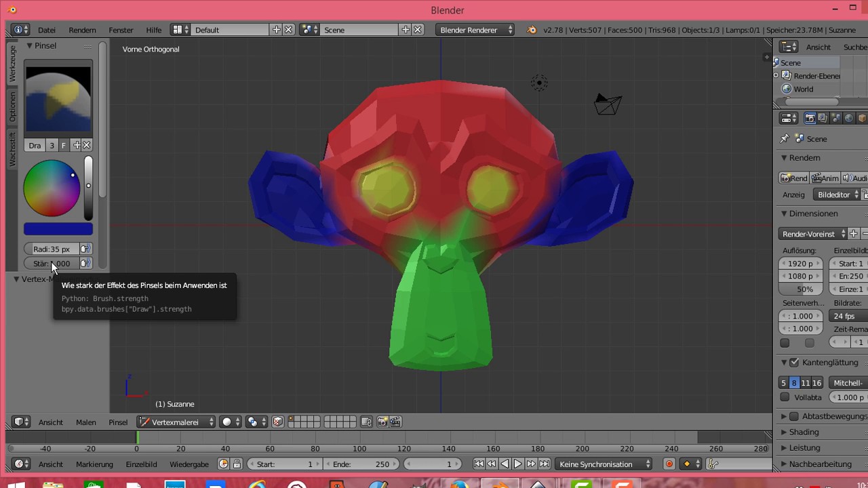Open the 3D view editor type selector
868x488 pixels.
pos(22,422)
